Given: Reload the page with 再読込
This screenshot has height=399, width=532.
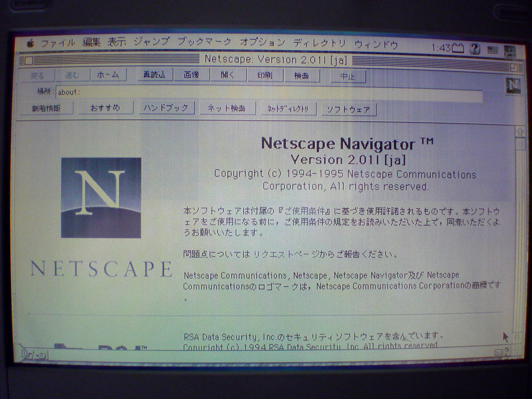Looking at the screenshot, I should [x=154, y=75].
